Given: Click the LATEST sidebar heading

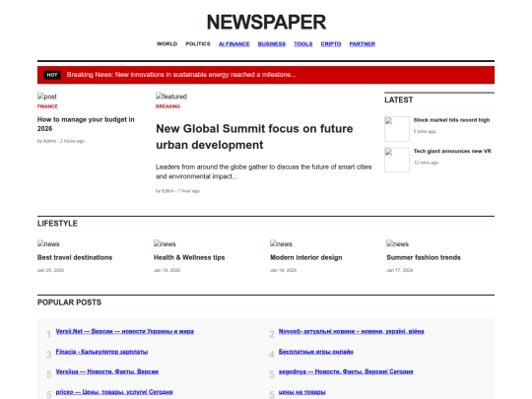Looking at the screenshot, I should [398, 100].
